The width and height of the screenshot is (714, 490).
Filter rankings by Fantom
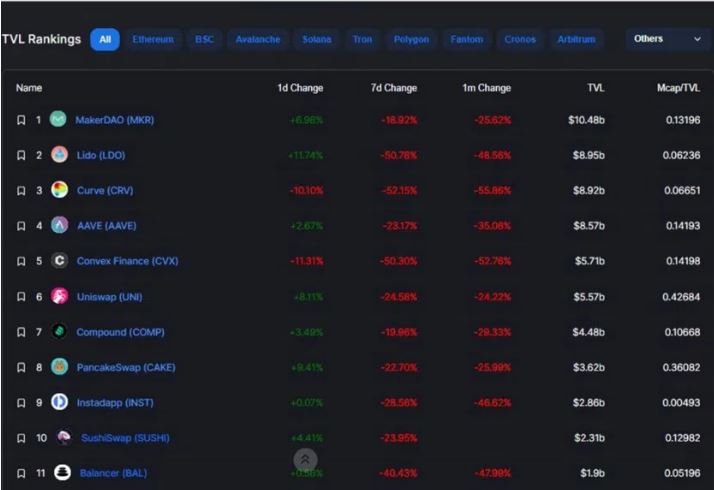(467, 39)
